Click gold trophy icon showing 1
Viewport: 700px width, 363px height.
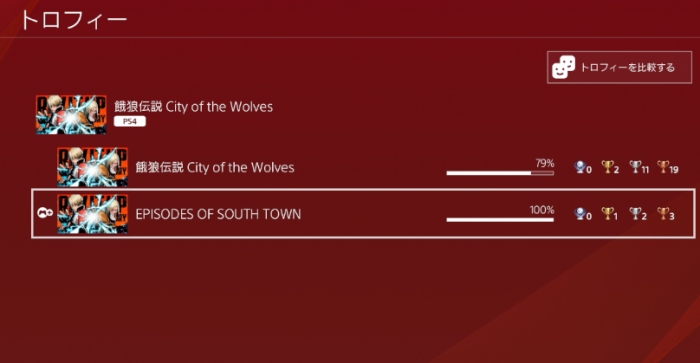607,213
